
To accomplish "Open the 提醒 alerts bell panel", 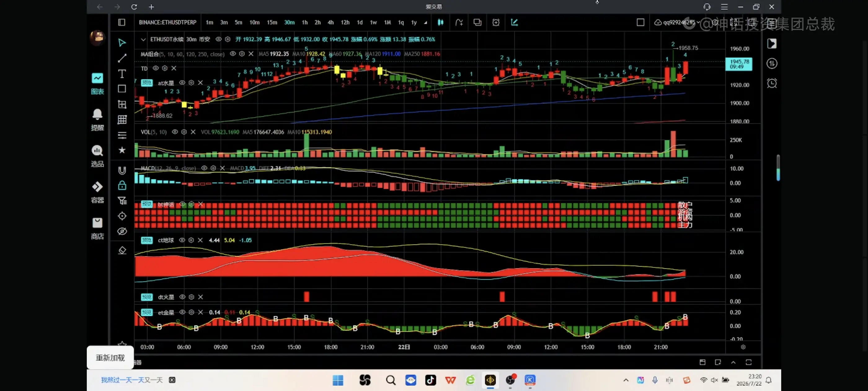I will (x=97, y=120).
